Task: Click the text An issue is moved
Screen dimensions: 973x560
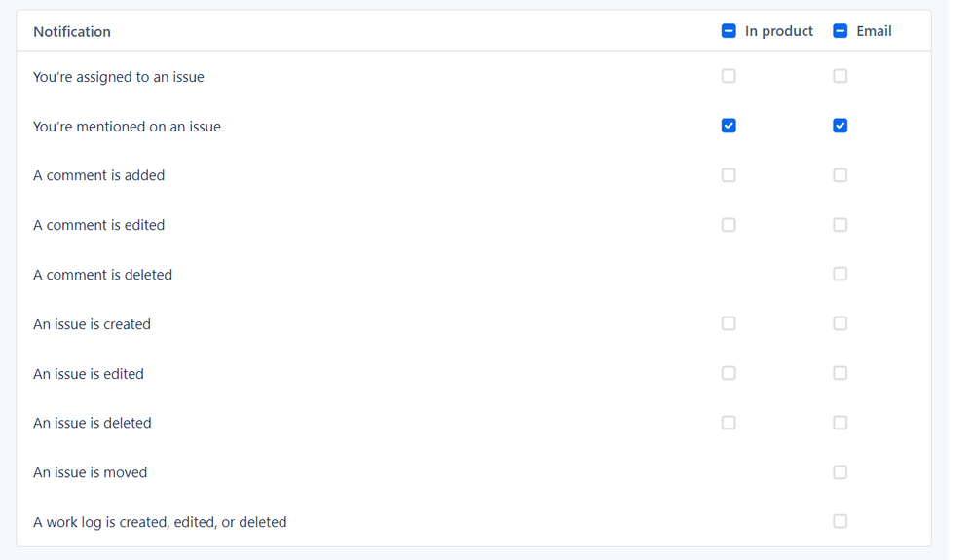Action: coord(90,472)
